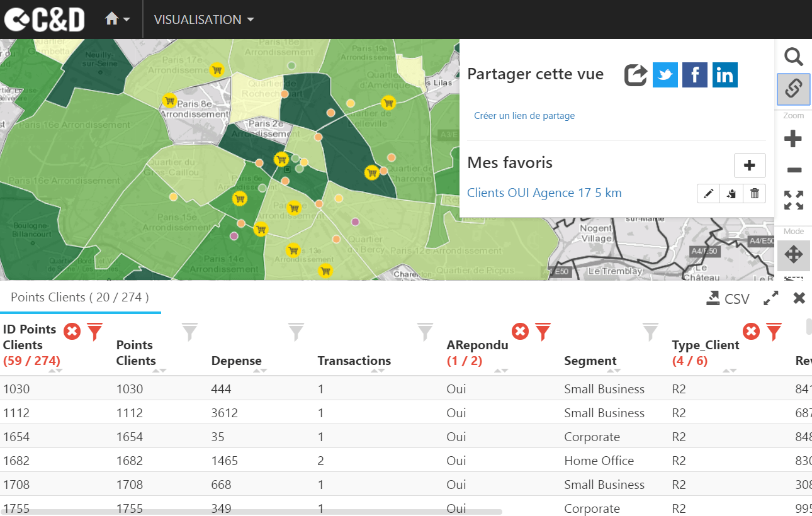
Task: Clear the ID Points Clients filter
Action: click(72, 331)
